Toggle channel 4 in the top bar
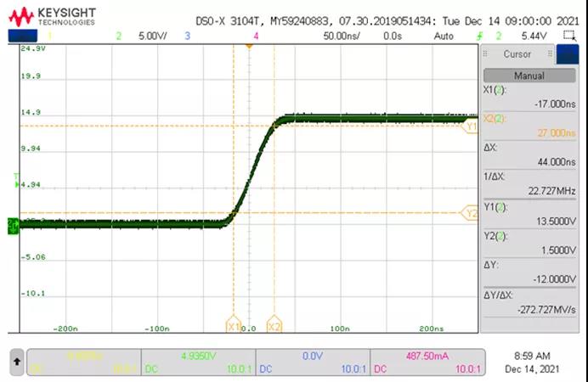 click(x=256, y=37)
